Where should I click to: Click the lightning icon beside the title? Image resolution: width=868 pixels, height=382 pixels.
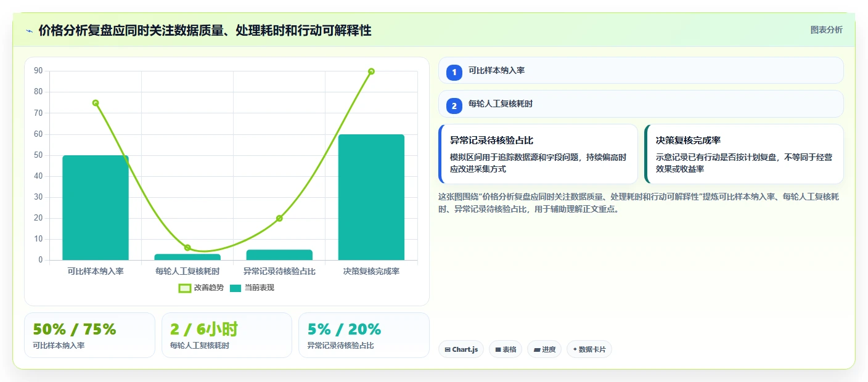(x=29, y=31)
